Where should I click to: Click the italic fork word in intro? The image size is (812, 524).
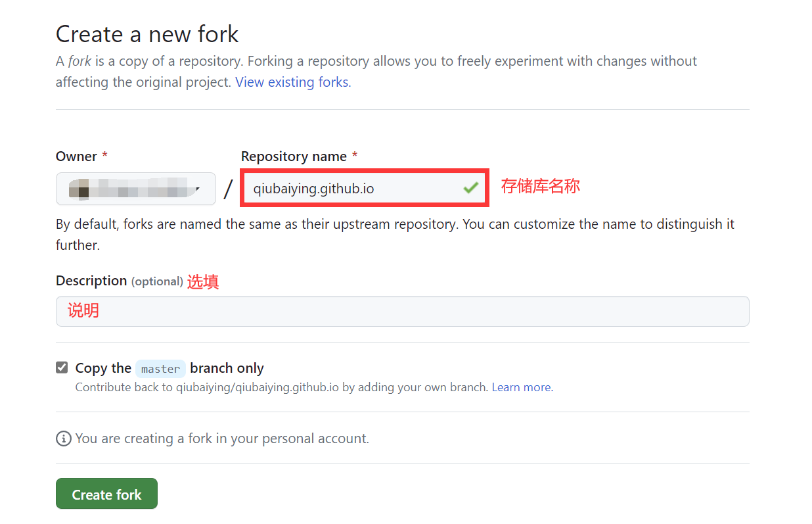pyautogui.click(x=79, y=61)
